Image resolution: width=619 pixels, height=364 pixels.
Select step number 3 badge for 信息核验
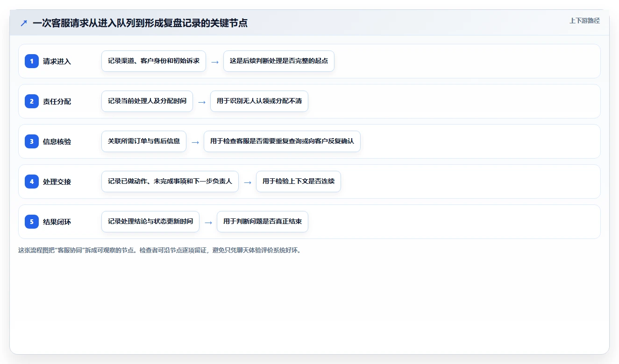(x=32, y=141)
